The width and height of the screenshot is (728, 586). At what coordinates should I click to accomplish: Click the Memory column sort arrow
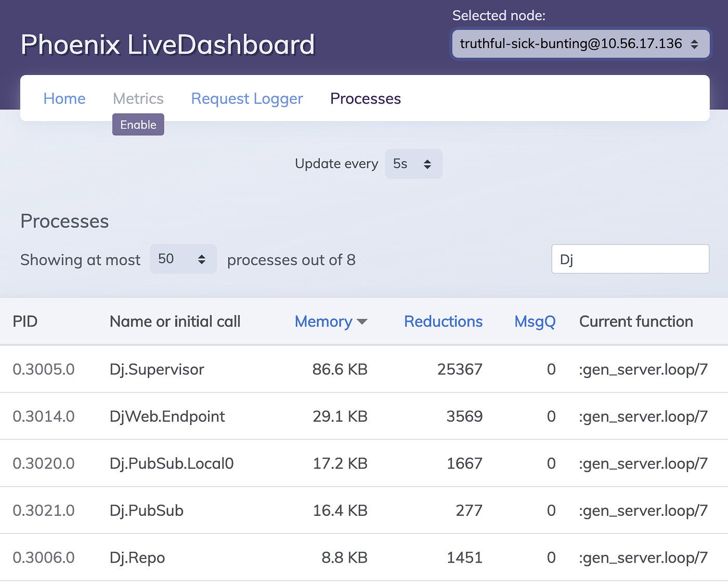point(362,322)
